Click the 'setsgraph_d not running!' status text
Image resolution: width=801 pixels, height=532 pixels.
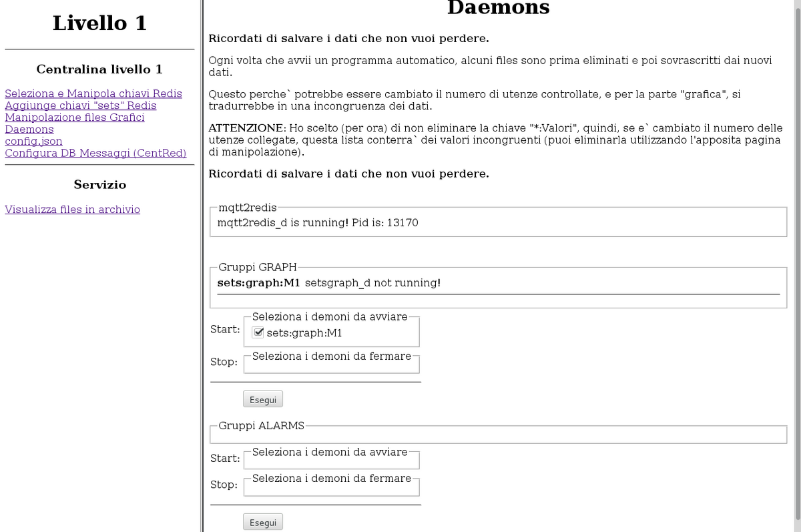coord(373,283)
